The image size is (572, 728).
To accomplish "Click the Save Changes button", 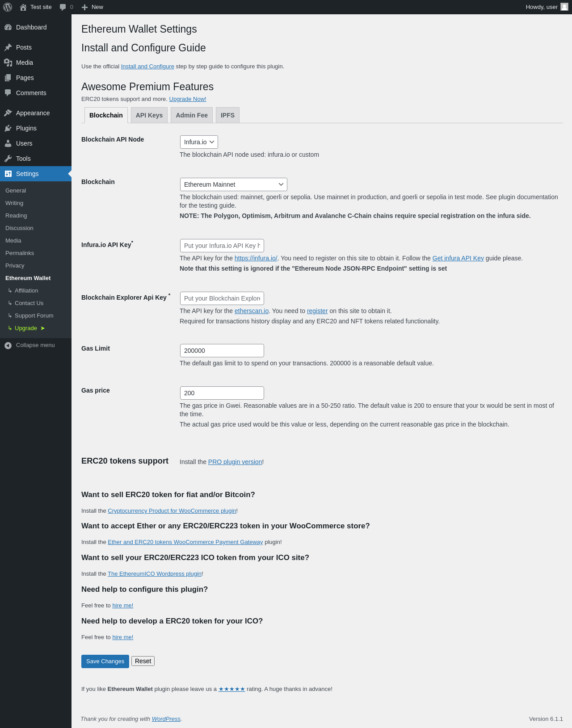I will (105, 661).
